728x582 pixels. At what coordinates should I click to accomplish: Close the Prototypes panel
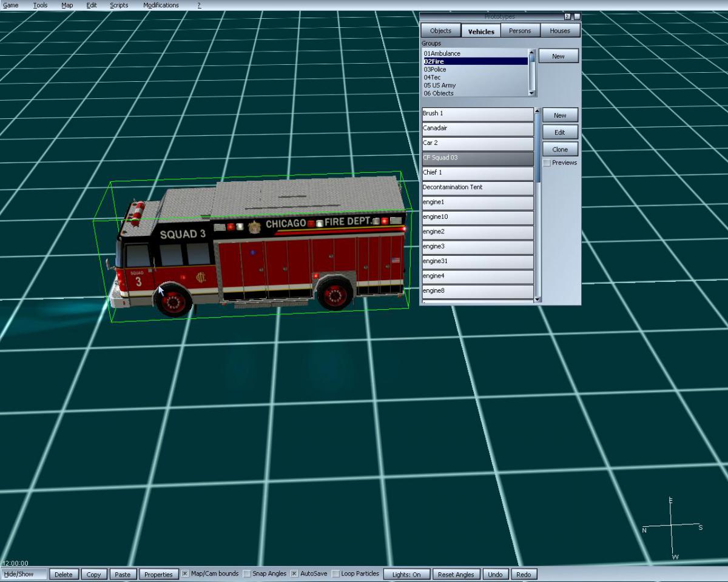click(x=577, y=16)
